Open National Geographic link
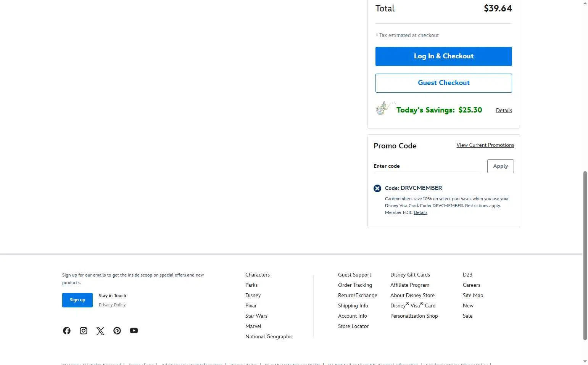Image resolution: width=588 pixels, height=365 pixels. coord(269,337)
